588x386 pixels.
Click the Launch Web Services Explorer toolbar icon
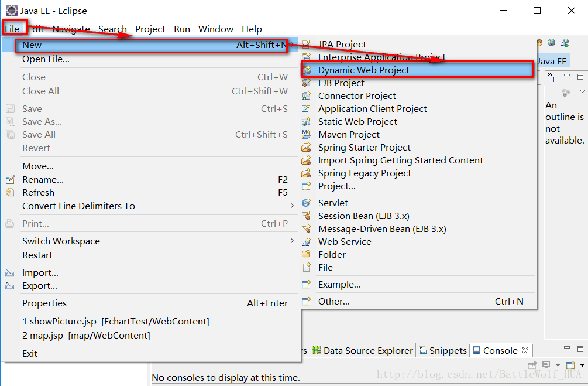coord(565,43)
